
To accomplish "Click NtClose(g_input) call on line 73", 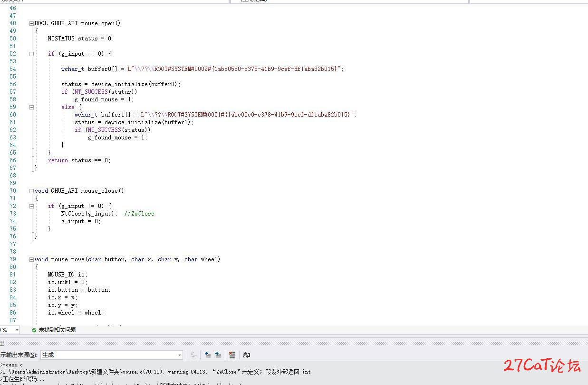I will (89, 214).
